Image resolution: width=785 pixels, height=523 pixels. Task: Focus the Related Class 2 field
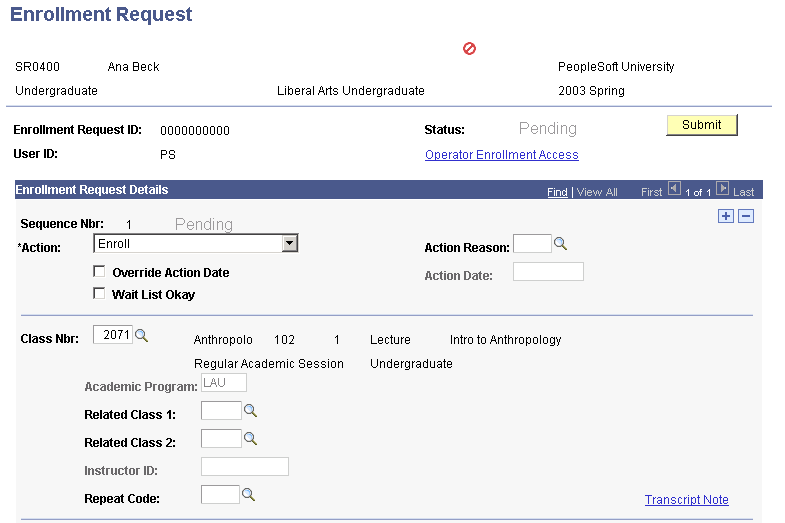(x=221, y=439)
